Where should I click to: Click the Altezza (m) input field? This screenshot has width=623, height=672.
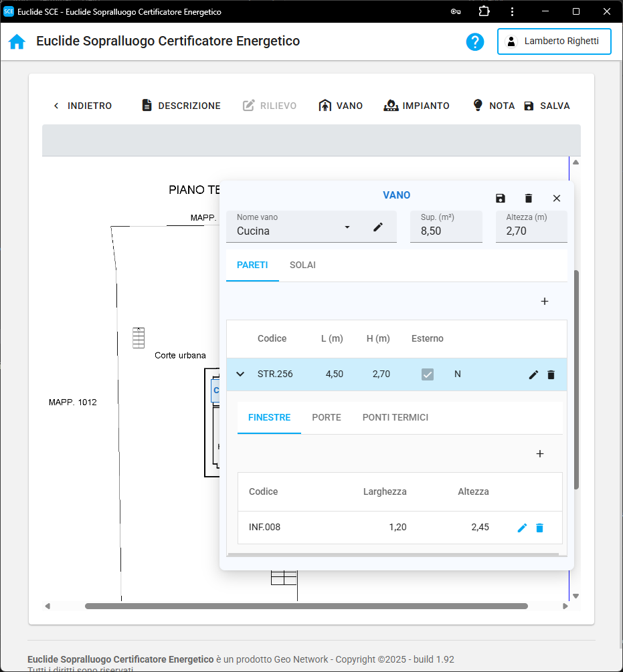pos(531,231)
